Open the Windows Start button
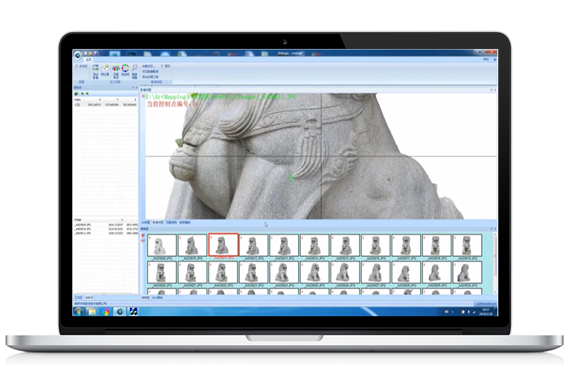 coord(78,311)
